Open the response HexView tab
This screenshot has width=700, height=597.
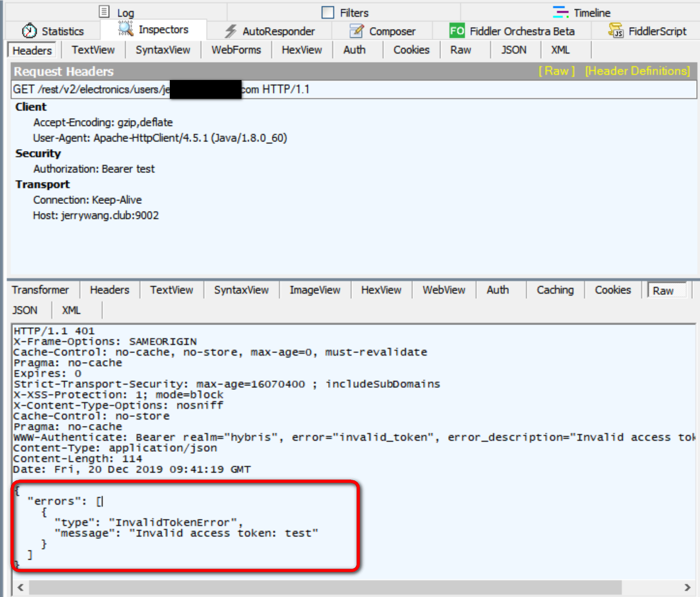[x=381, y=290]
